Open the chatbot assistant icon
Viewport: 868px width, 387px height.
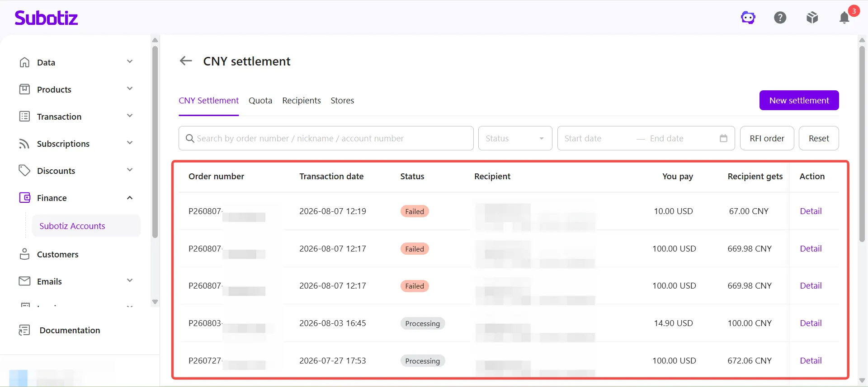click(x=748, y=18)
